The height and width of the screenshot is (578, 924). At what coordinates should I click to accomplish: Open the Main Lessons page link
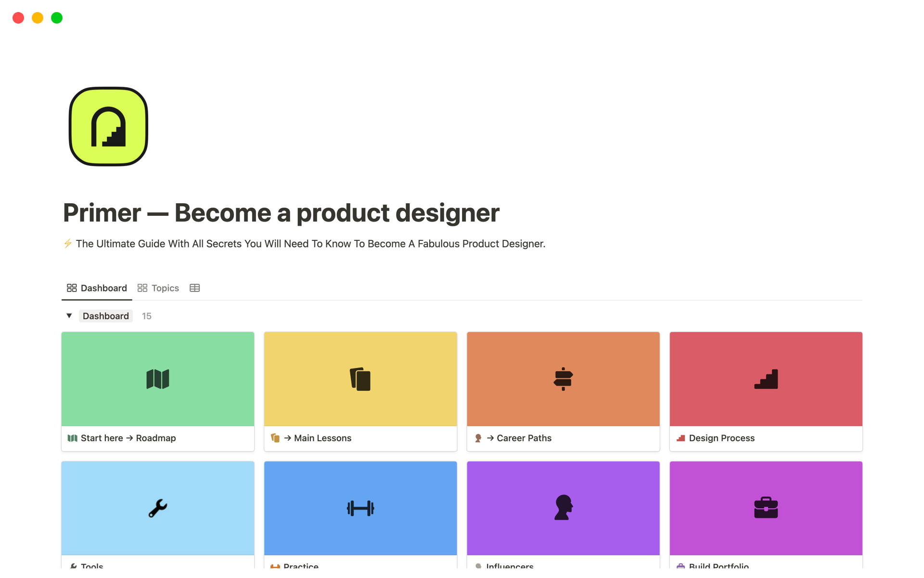click(322, 438)
